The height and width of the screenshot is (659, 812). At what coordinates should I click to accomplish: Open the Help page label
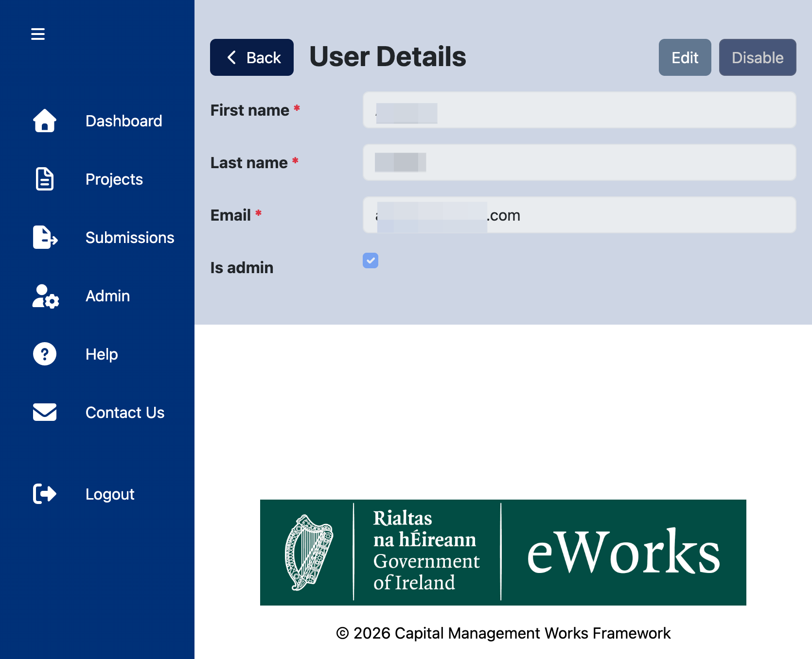[x=102, y=354]
